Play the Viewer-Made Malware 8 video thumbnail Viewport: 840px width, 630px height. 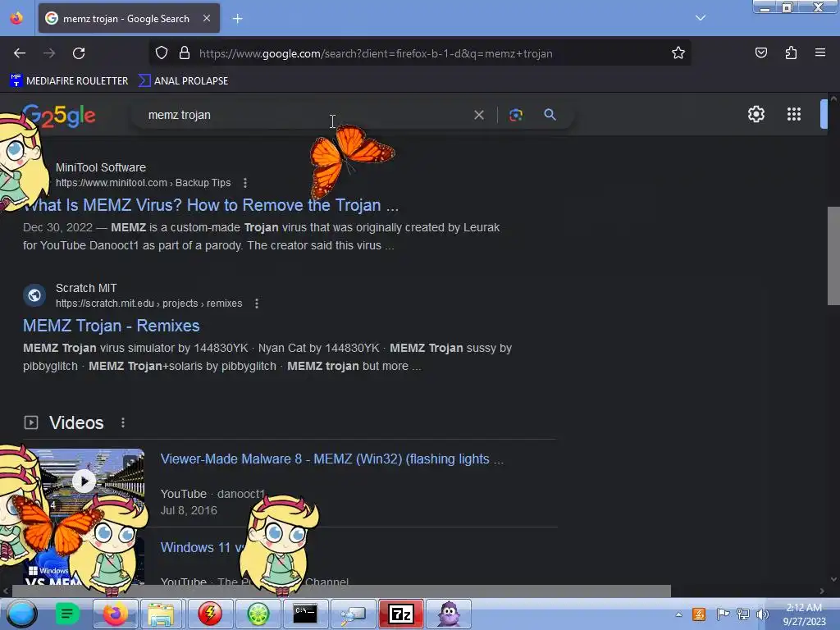pos(84,481)
